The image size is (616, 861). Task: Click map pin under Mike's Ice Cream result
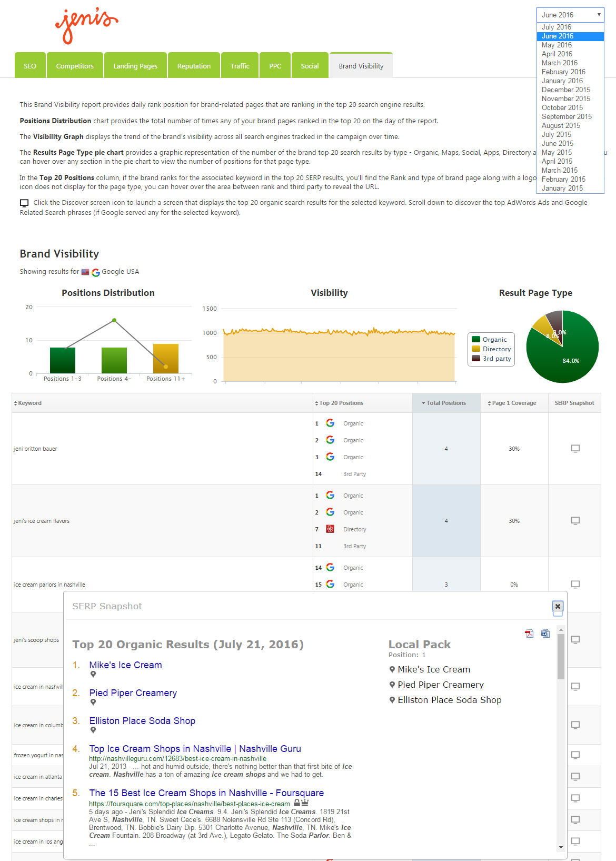pyautogui.click(x=93, y=675)
